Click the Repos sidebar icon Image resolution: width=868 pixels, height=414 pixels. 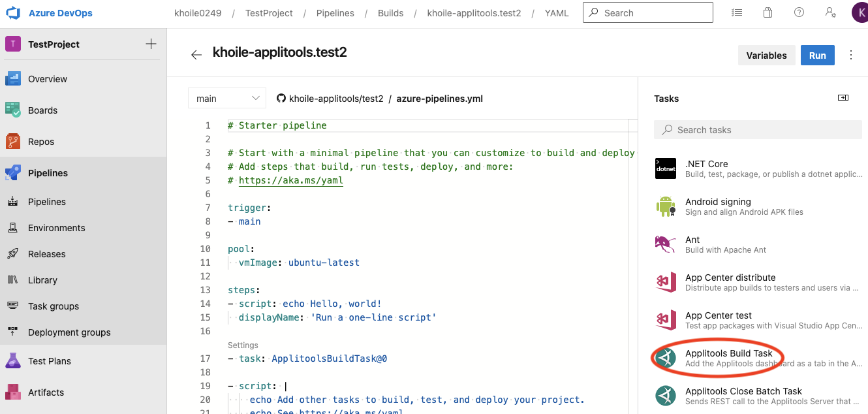click(13, 142)
